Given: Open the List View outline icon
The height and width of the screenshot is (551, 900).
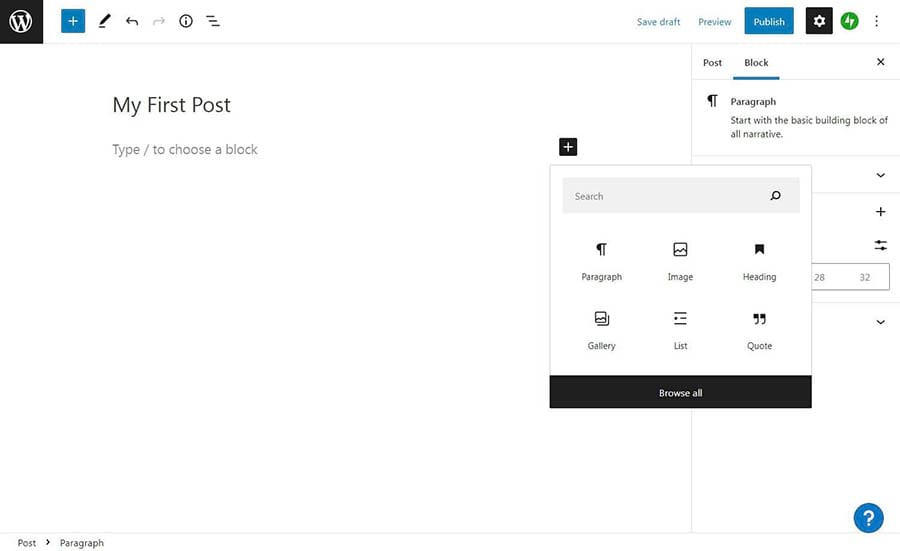Looking at the screenshot, I should coord(213,21).
